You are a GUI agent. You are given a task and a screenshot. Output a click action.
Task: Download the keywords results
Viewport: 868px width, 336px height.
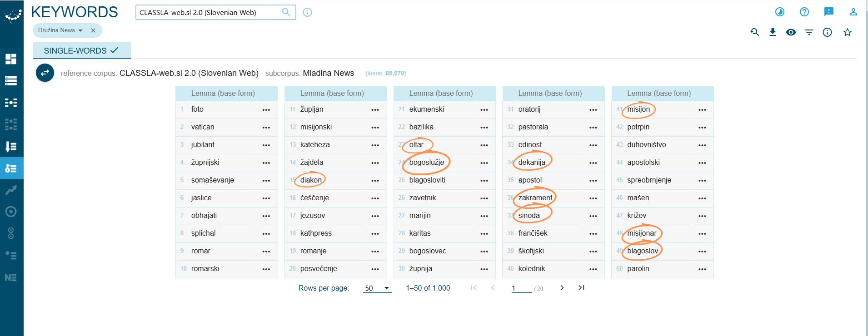point(773,32)
